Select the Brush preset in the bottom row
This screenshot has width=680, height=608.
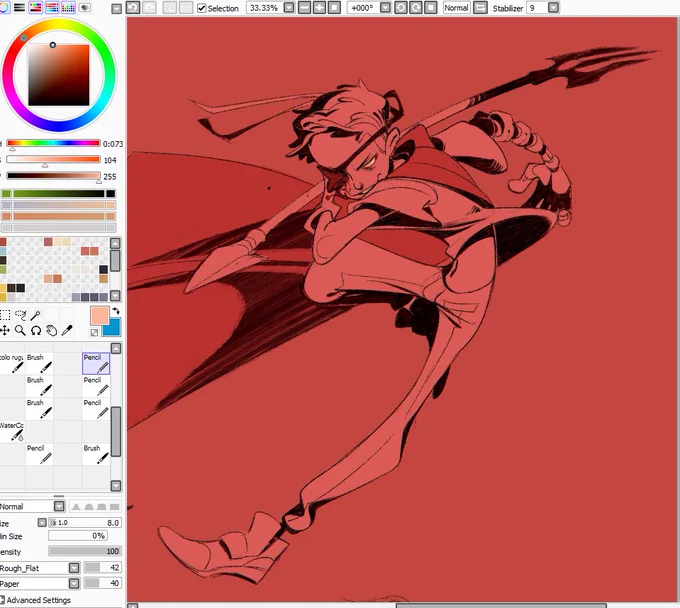[96, 454]
